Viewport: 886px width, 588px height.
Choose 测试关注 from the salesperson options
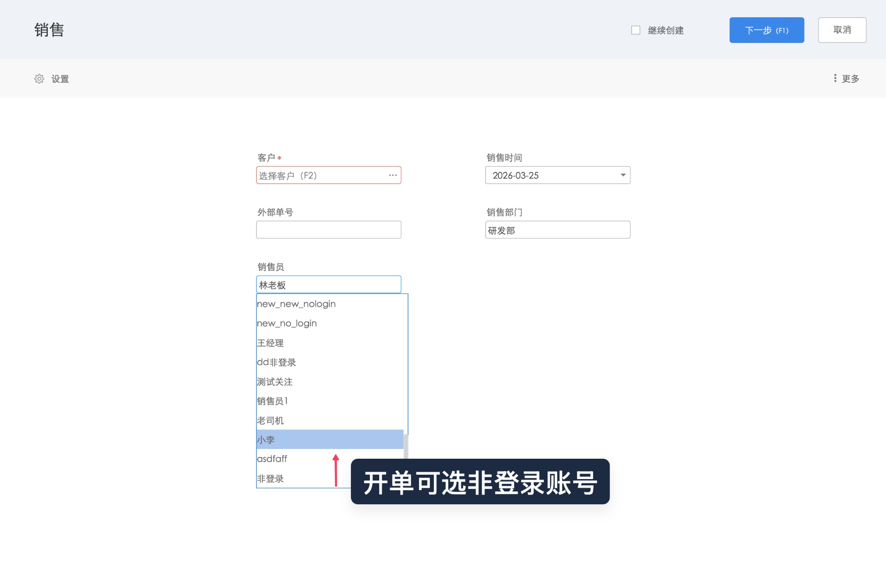tap(275, 382)
